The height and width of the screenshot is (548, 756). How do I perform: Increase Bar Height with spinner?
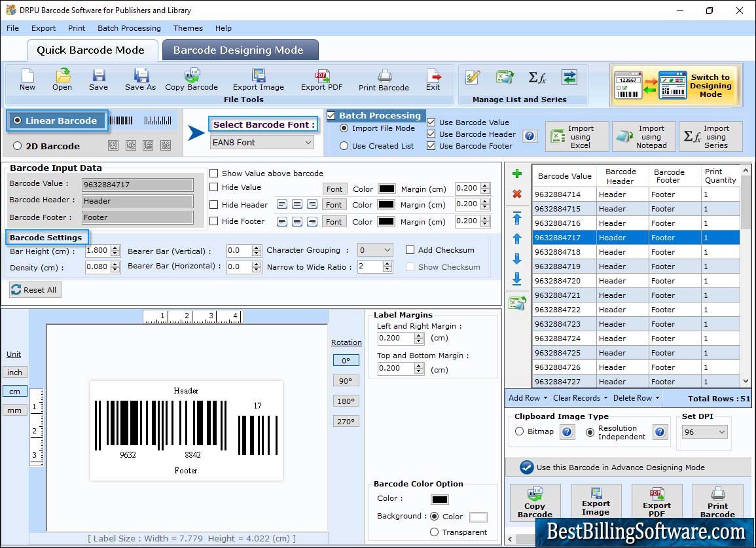[115, 248]
